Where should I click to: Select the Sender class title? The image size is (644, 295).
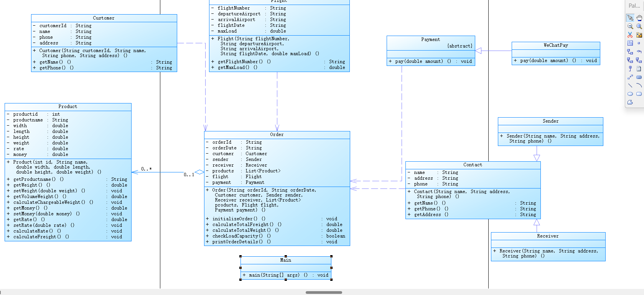coord(550,121)
